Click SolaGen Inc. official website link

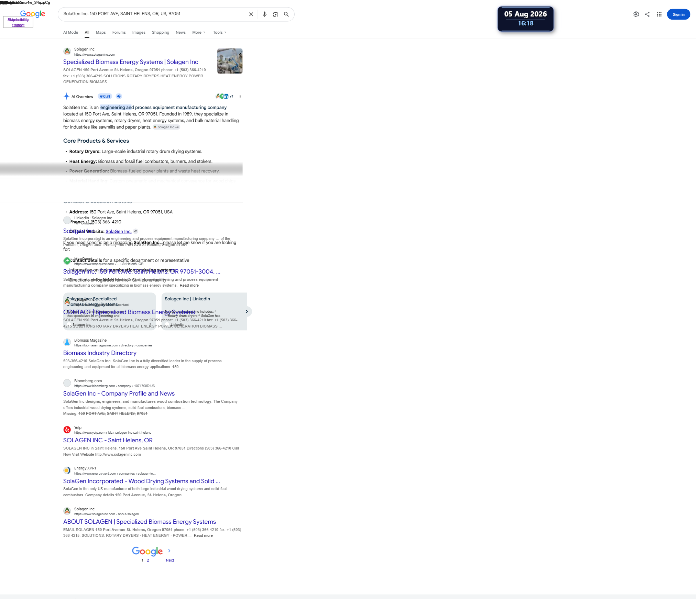coord(119,232)
